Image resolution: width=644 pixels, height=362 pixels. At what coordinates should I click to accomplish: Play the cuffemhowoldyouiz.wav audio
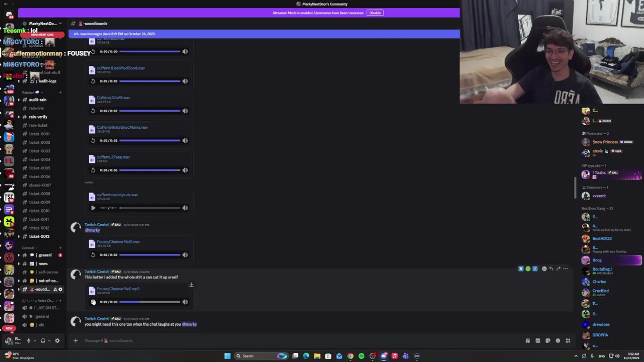pos(93,208)
